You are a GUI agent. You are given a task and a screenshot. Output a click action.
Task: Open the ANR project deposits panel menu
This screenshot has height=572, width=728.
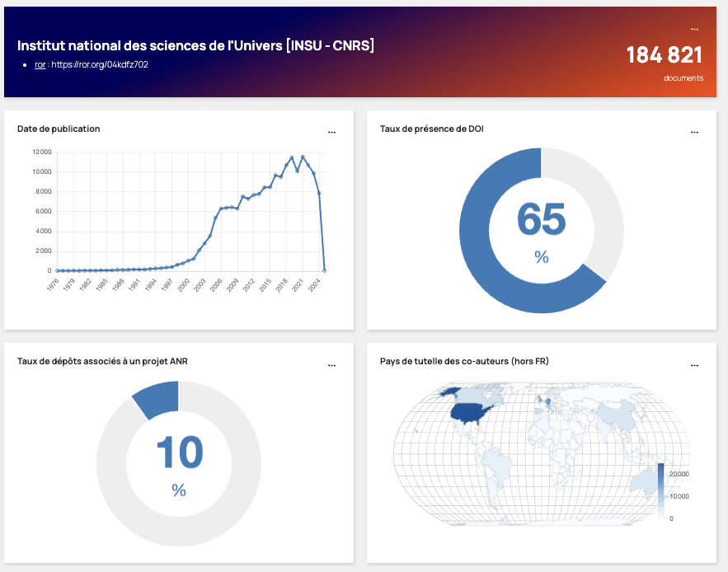pyautogui.click(x=331, y=365)
